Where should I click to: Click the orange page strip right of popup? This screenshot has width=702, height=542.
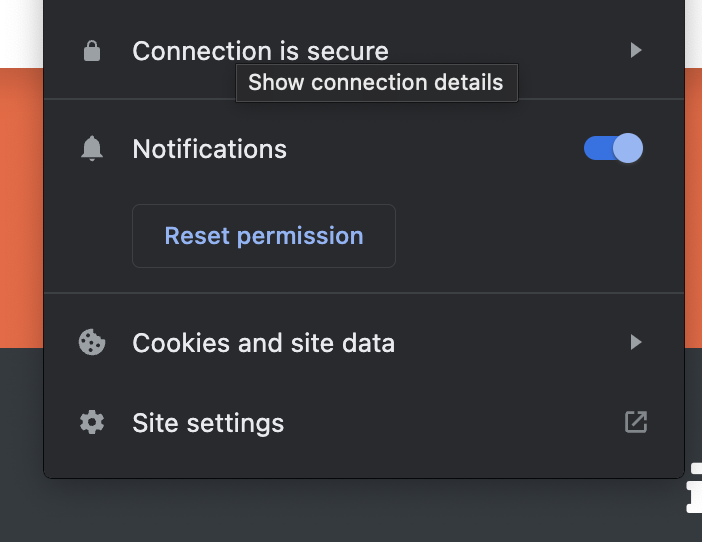tap(693, 200)
